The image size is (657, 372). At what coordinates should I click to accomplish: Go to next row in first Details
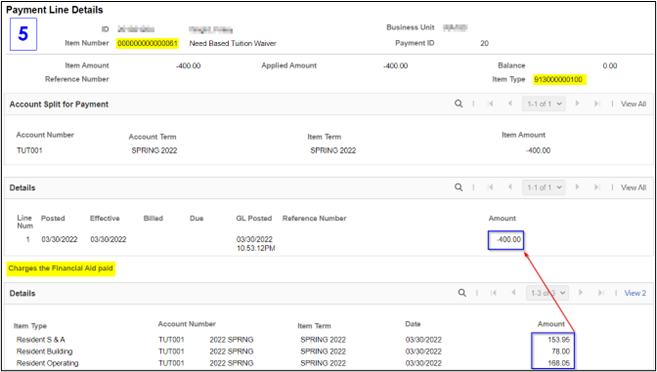577,187
